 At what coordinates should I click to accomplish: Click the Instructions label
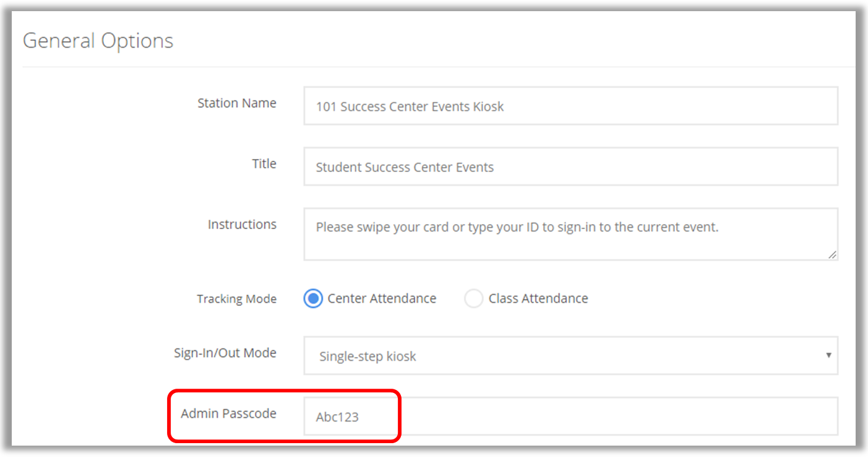click(242, 225)
